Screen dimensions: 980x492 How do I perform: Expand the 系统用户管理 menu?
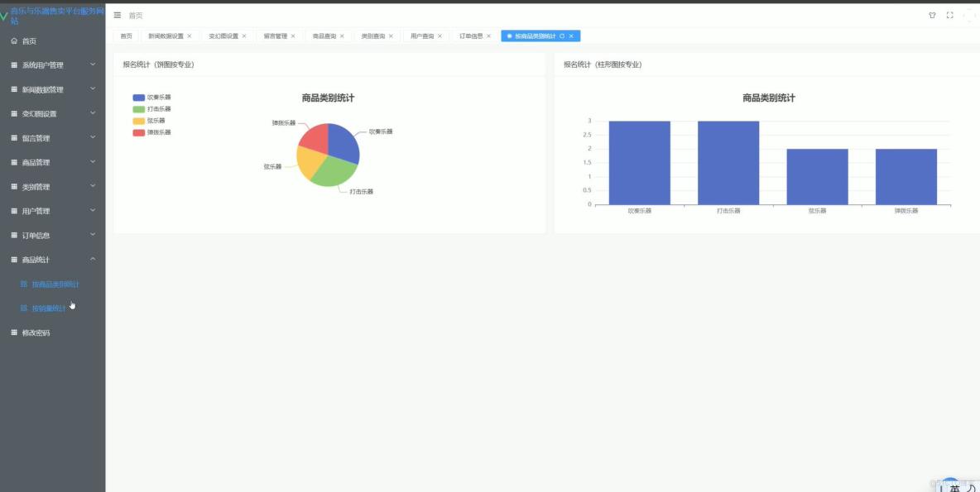click(50, 64)
